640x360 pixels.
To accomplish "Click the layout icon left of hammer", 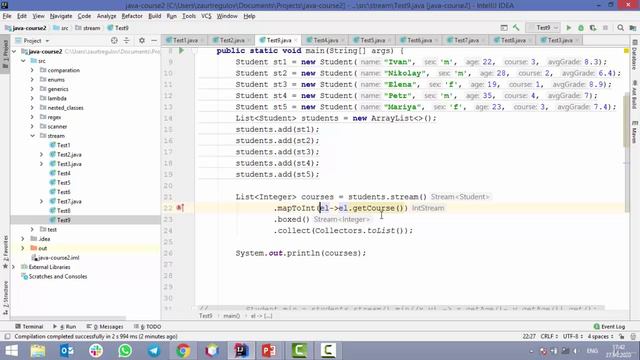I will (x=504, y=28).
